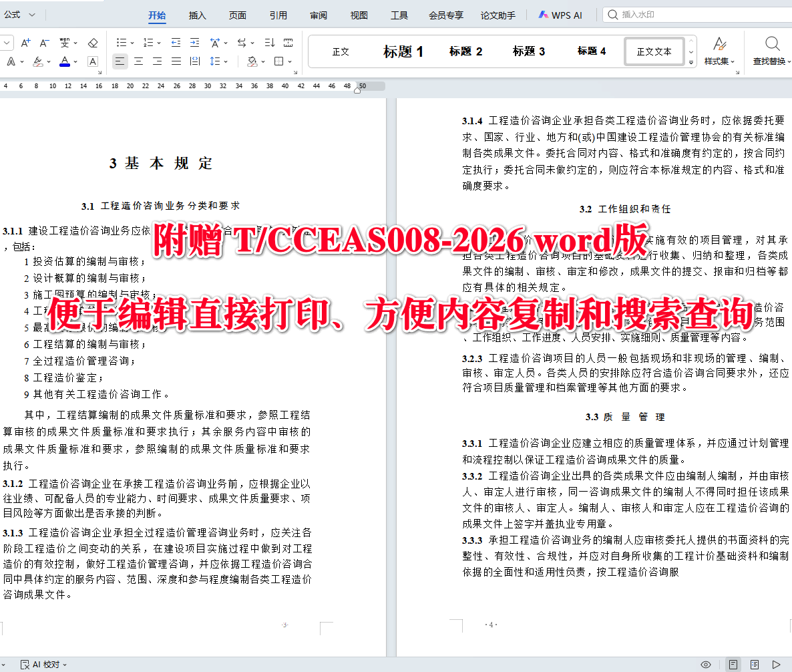Apply the 标题 3 style

pyautogui.click(x=529, y=51)
